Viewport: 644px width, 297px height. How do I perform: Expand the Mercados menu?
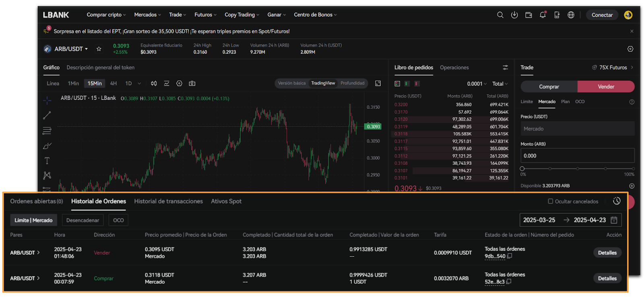coord(147,15)
